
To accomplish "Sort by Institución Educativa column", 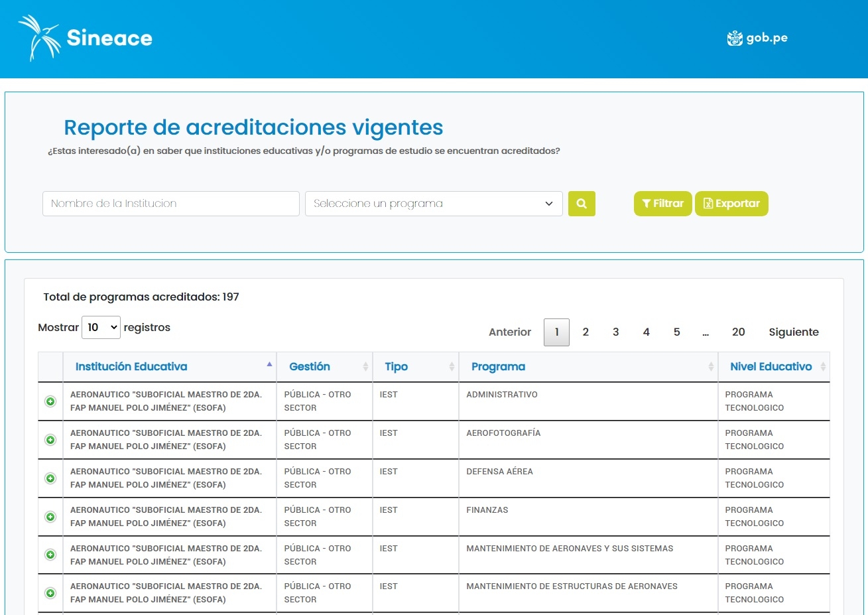I will [170, 367].
